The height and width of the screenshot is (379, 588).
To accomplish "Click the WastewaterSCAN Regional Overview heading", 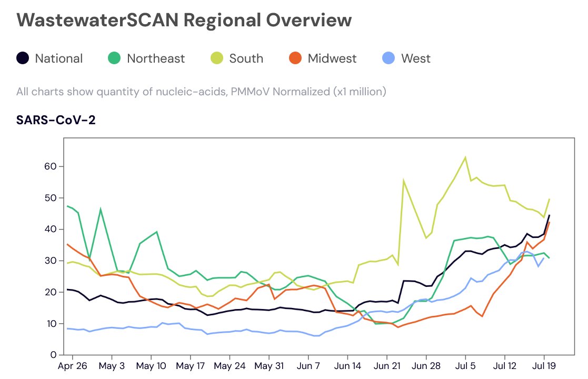I will pos(184,20).
